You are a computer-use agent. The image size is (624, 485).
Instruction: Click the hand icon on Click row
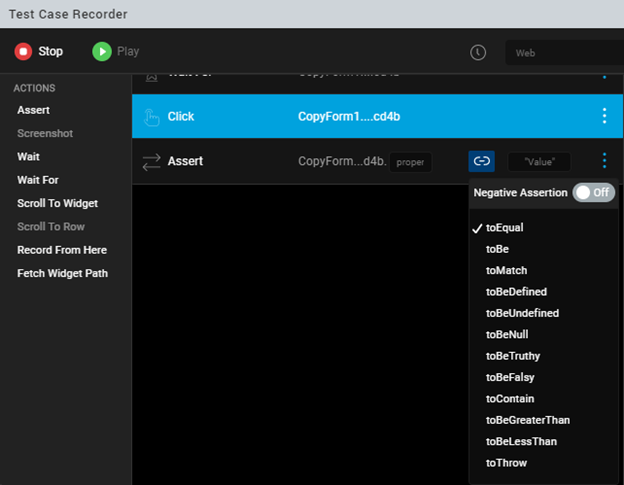tap(152, 117)
